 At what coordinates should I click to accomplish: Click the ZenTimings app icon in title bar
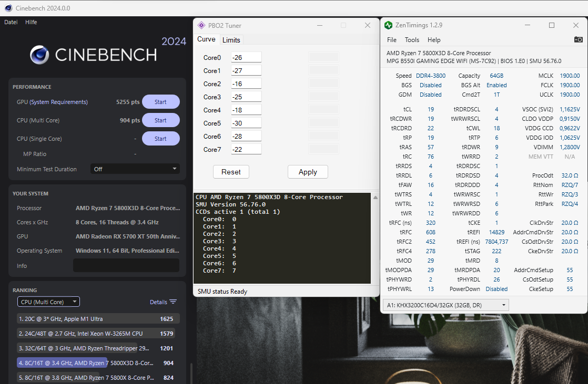point(389,25)
